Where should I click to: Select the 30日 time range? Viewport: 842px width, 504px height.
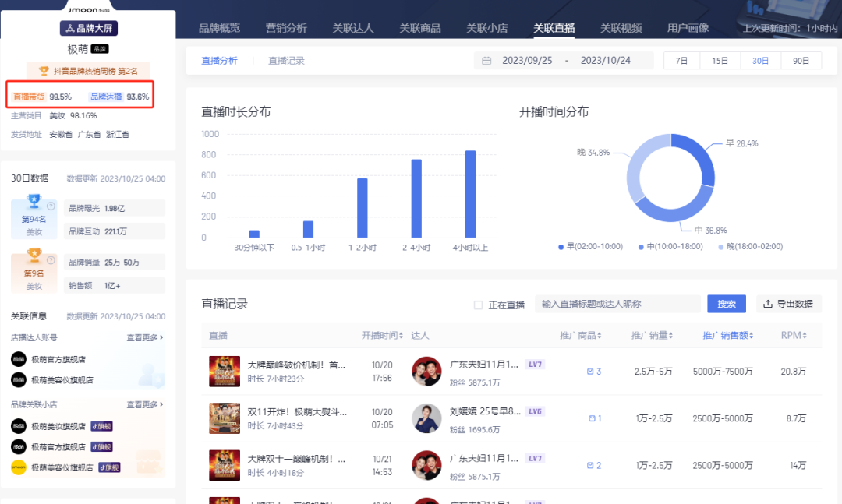(760, 61)
